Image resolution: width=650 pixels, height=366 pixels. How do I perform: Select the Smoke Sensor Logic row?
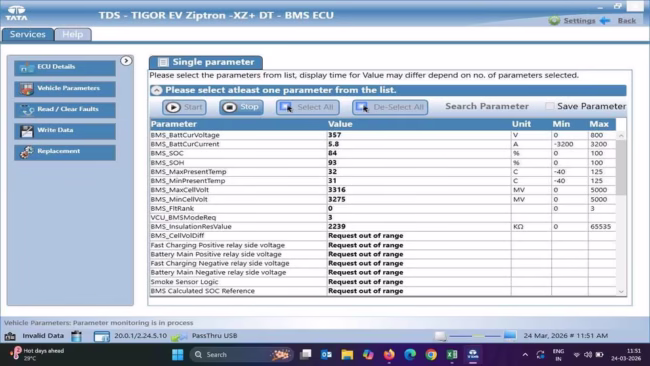pos(383,282)
